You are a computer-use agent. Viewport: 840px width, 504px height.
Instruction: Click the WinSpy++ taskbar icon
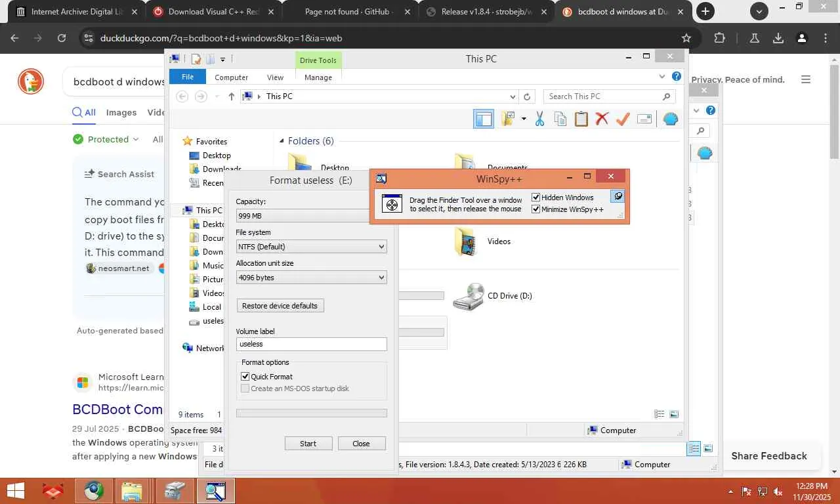[x=216, y=491]
